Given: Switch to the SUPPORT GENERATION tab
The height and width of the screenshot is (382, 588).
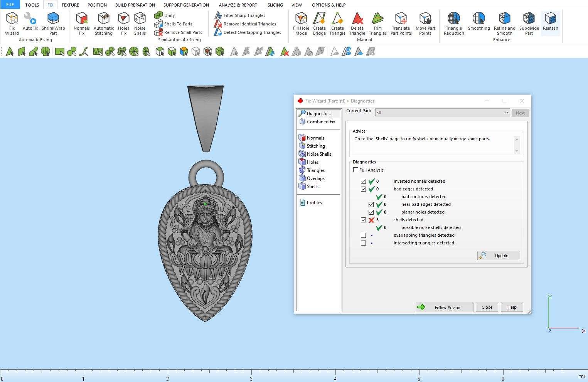Looking at the screenshot, I should pyautogui.click(x=186, y=5).
